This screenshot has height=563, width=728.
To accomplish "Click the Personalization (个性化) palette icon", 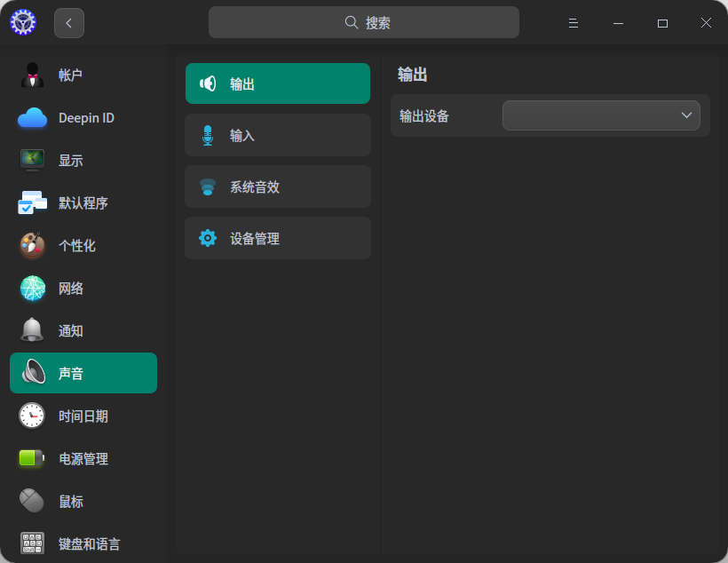I will tap(33, 246).
